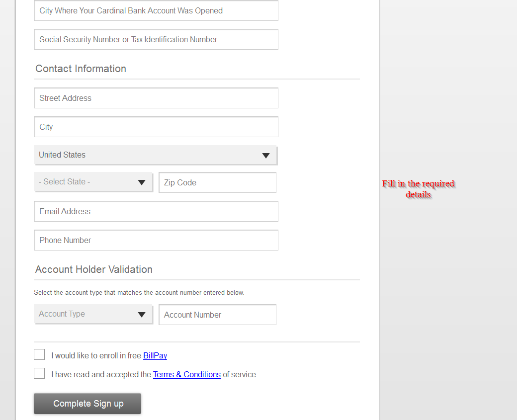
Task: Expand the Select State dropdown
Action: [x=93, y=182]
